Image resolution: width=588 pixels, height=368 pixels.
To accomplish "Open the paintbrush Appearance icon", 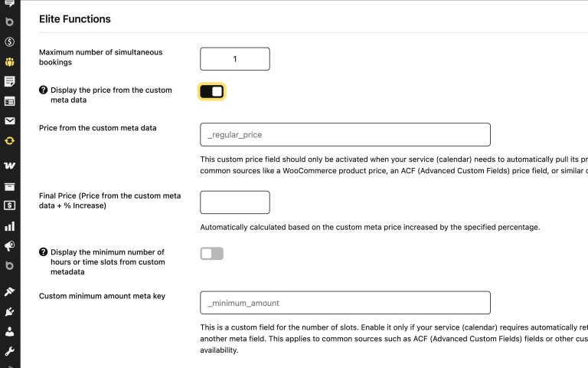I will [10, 291].
